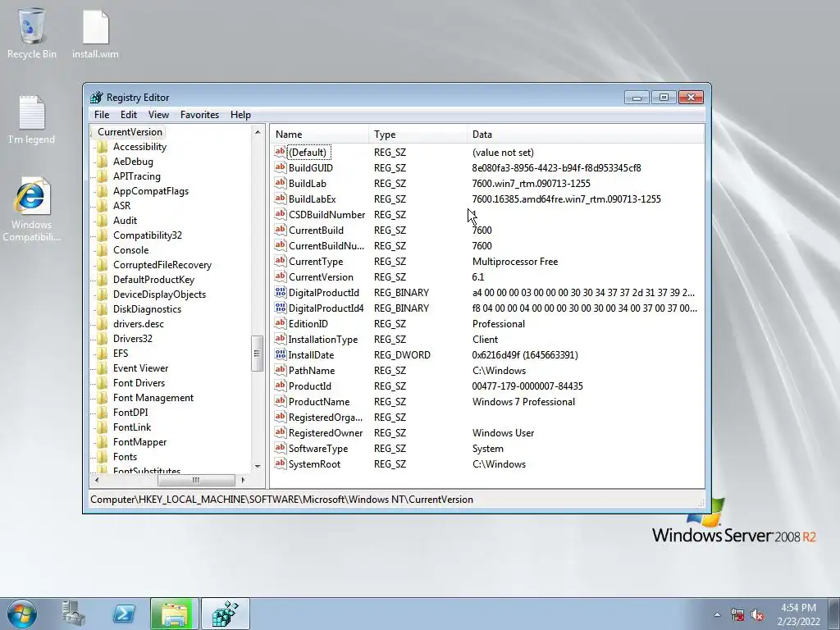Select the Font Management key
The width and height of the screenshot is (840, 630).
click(153, 398)
